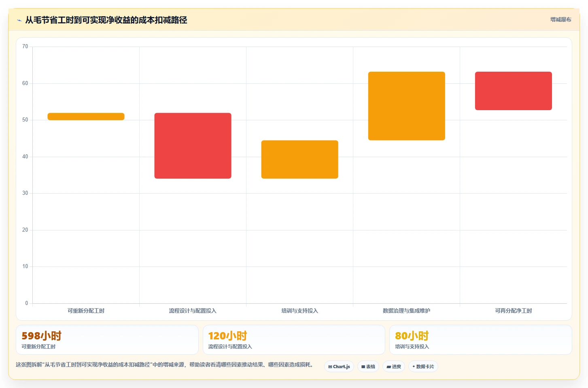Click the 增减瀑布 label in header

[x=561, y=19]
